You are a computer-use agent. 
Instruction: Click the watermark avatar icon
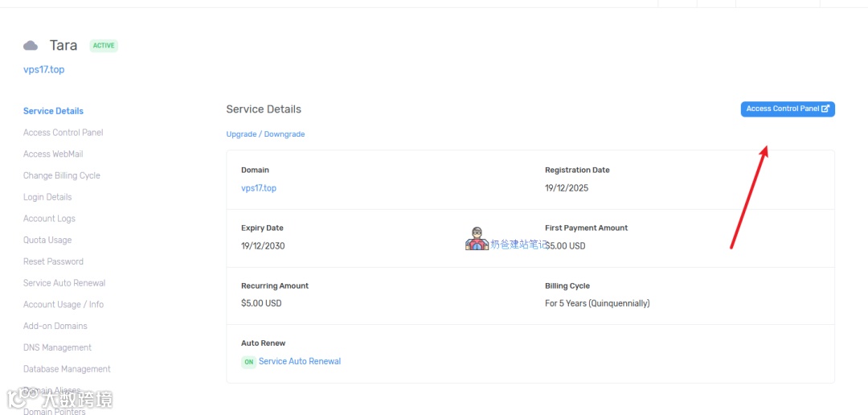pyautogui.click(x=477, y=239)
